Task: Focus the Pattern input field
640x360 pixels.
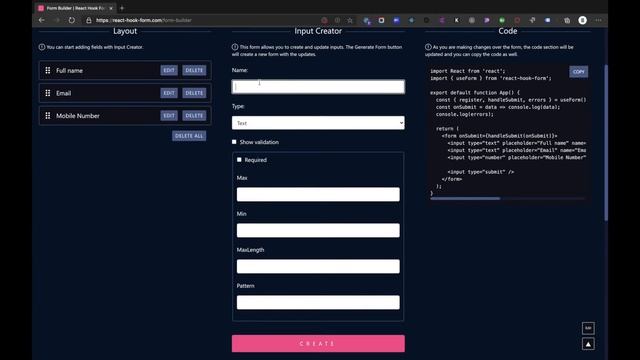Action: [318, 302]
